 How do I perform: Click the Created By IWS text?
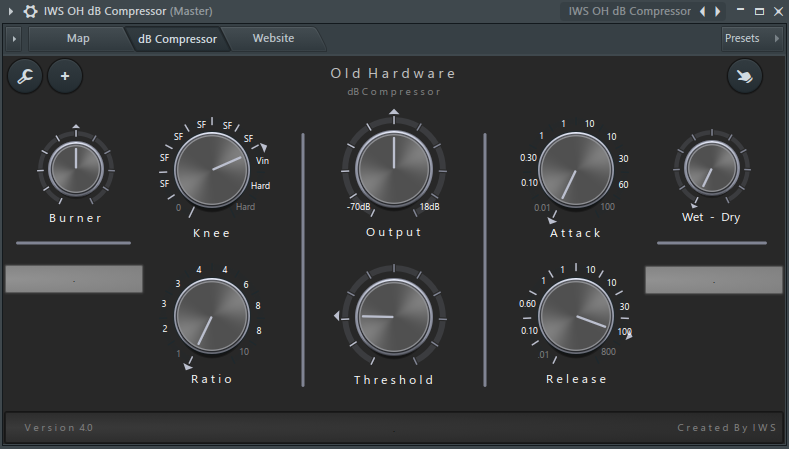[x=727, y=427]
